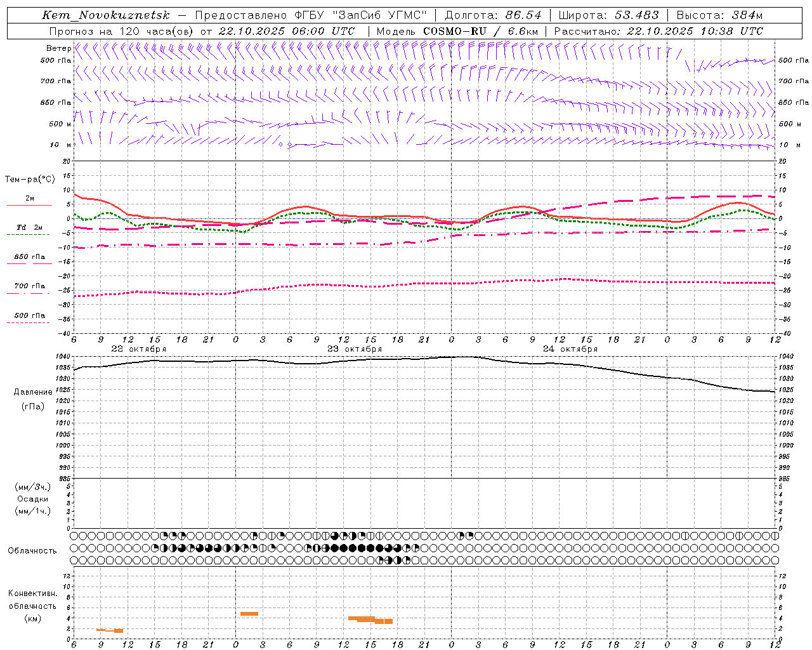812x650 pixels.
Task: Click orange convective bar on 22 октября
Action: tap(110, 630)
